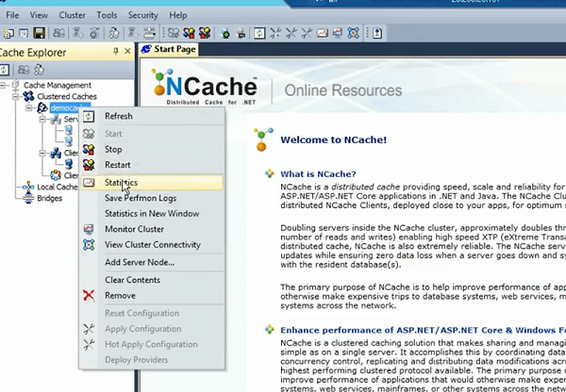Select Local Cache in the tree

(x=57, y=187)
